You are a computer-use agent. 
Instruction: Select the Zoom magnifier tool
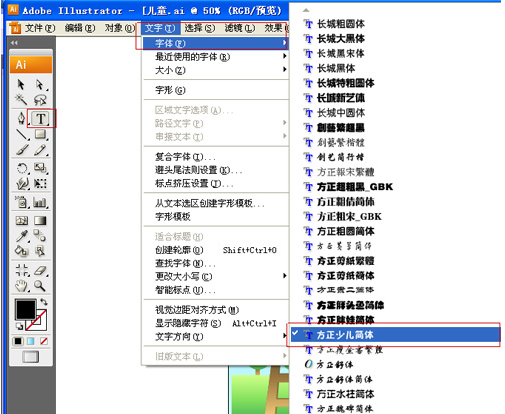coord(40,286)
